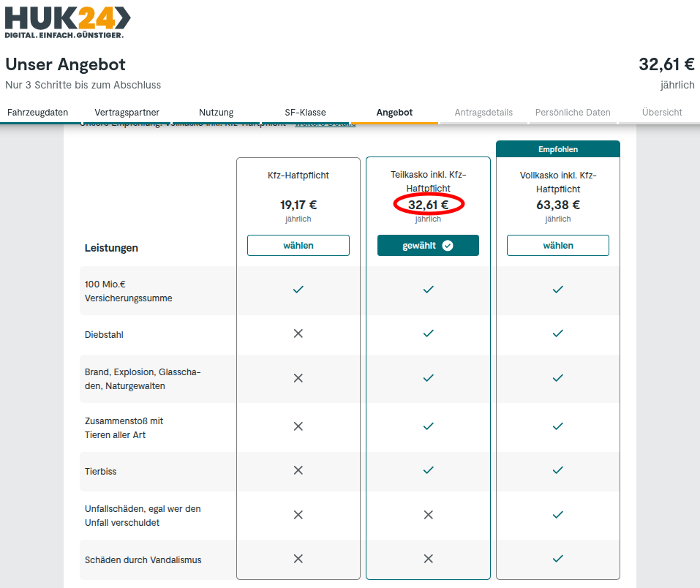This screenshot has height=588, width=700.
Task: Select the Kfz-Haftpflicht plan with wählen
Action: click(x=298, y=246)
